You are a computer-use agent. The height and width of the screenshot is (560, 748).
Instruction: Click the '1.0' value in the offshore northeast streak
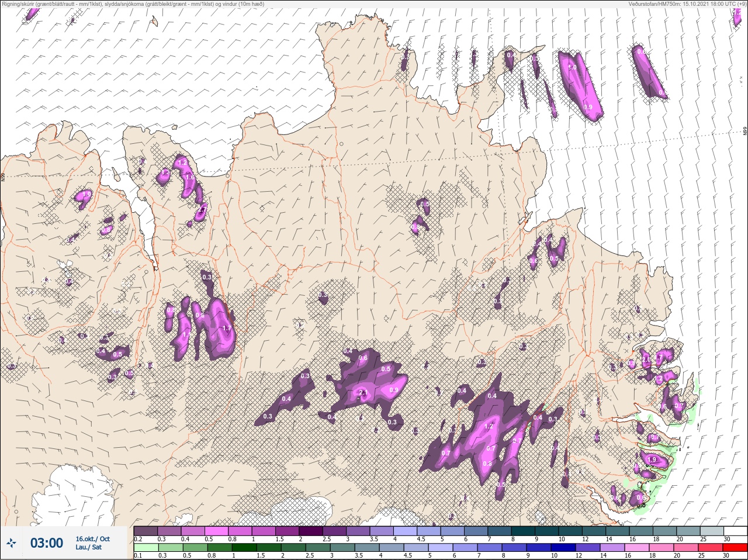tap(572, 67)
